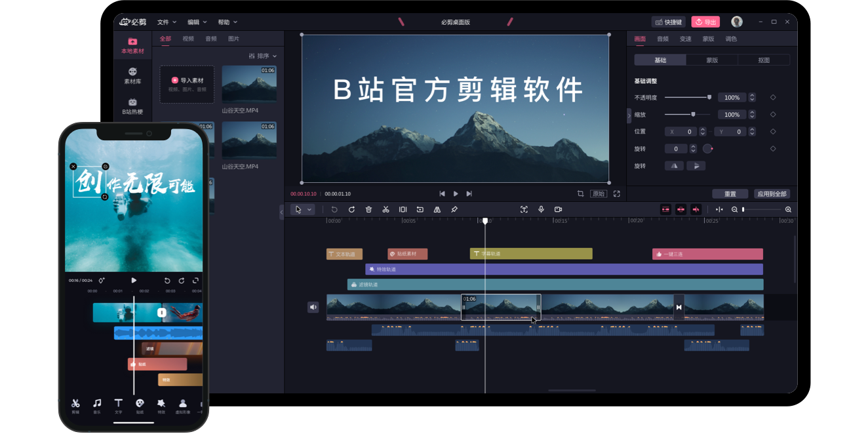868x434 pixels.
Task: Click the camera recording icon in timeline toolbar
Action: [x=559, y=210]
